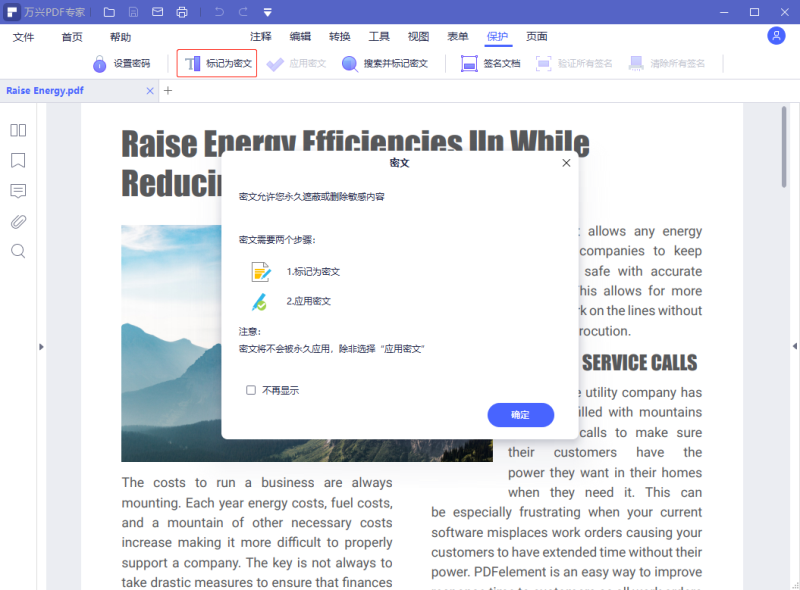The width and height of the screenshot is (800, 590).
Task: Open the attachments paperclip panel
Action: click(18, 222)
